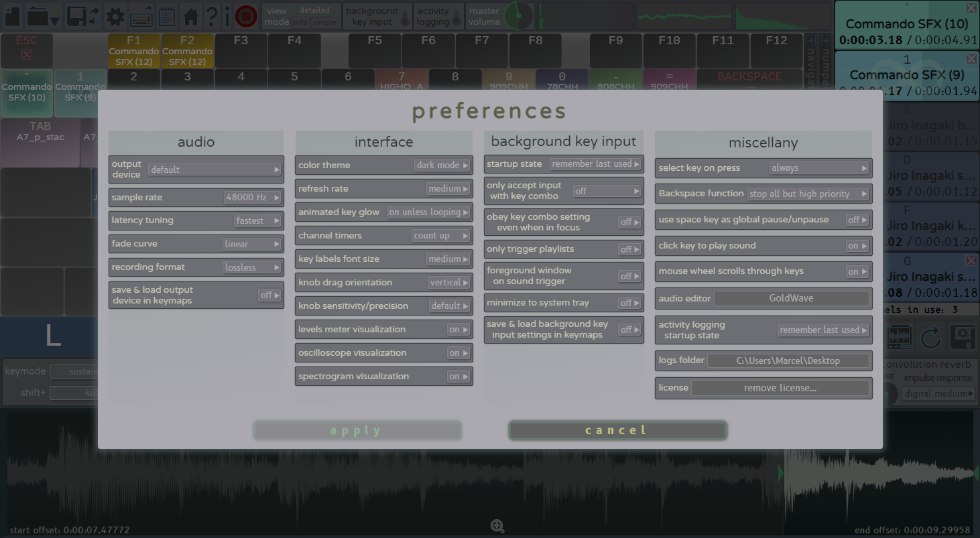This screenshot has width=980, height=538.
Task: Switch view mode to simple
Action: coord(325,22)
